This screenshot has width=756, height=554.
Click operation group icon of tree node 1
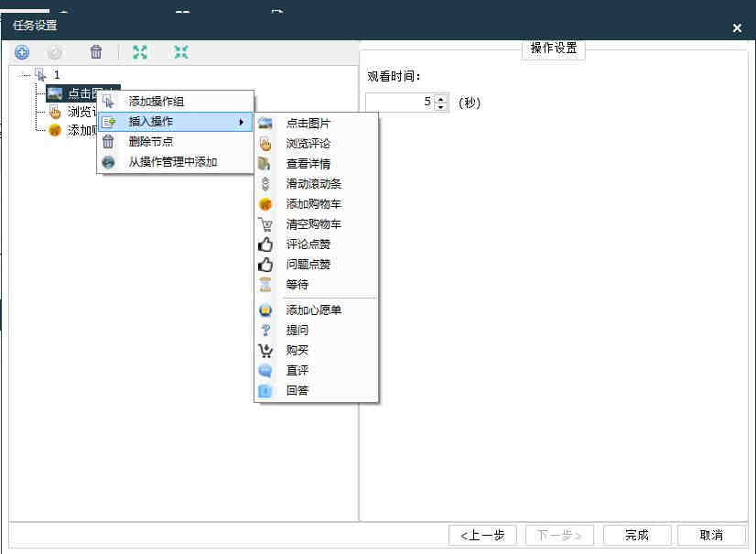pos(41,75)
